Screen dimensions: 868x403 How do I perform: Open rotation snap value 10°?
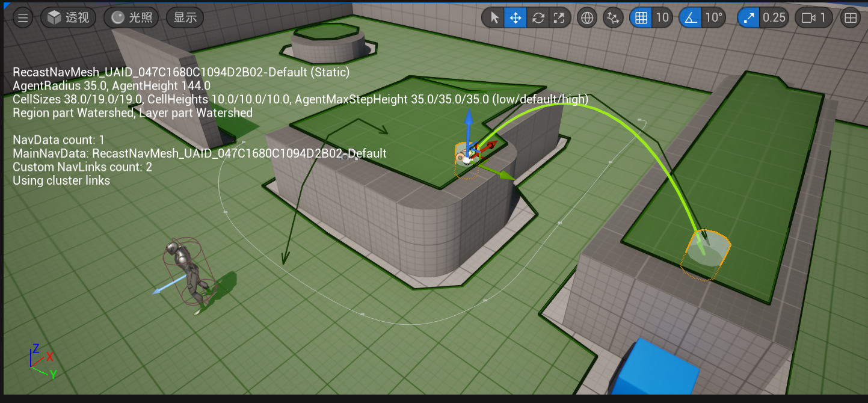713,17
